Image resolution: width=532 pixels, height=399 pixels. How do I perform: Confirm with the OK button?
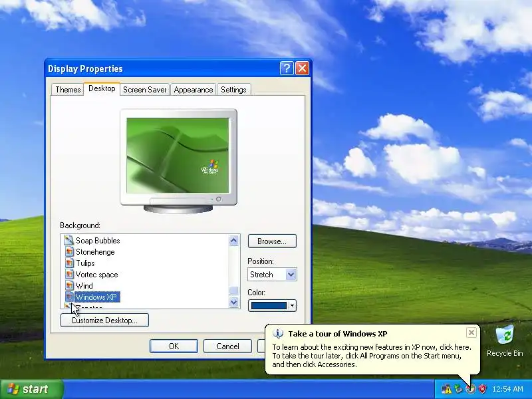[x=174, y=346]
